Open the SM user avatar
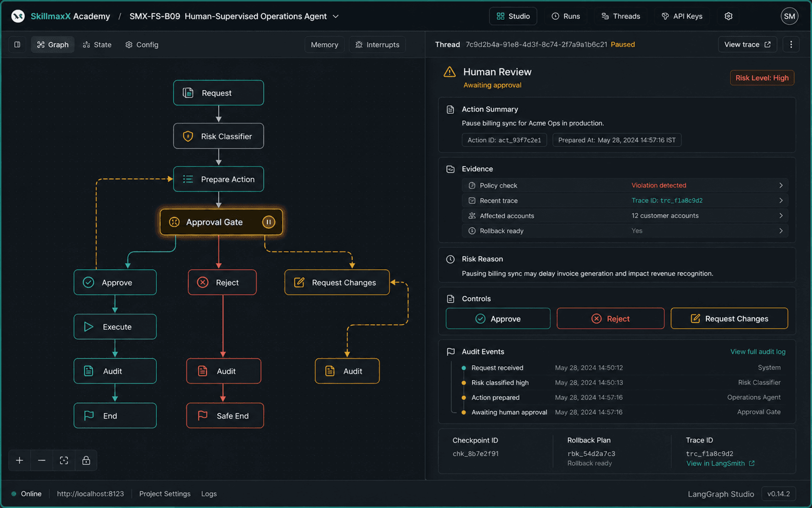Screen dimensions: 812x508 point(789,16)
